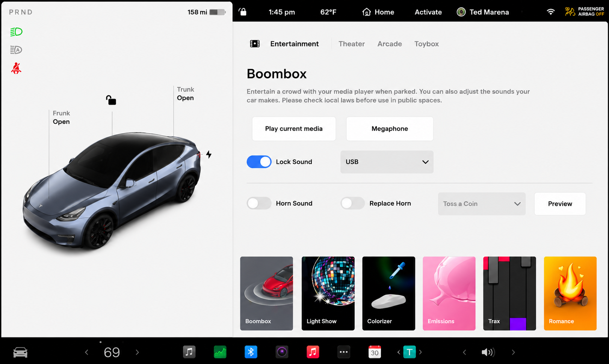Open the three-dots app launcher
The height and width of the screenshot is (364, 609).
click(344, 352)
